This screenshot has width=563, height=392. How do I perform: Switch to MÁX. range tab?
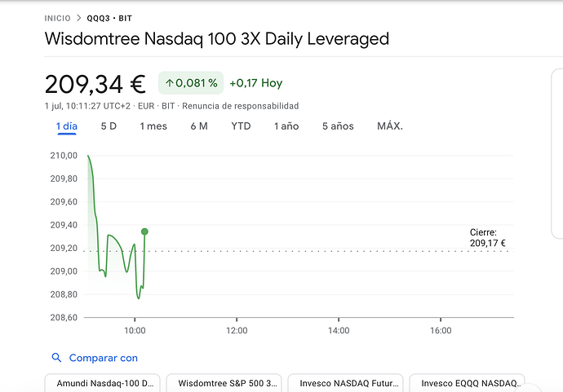pyautogui.click(x=390, y=126)
